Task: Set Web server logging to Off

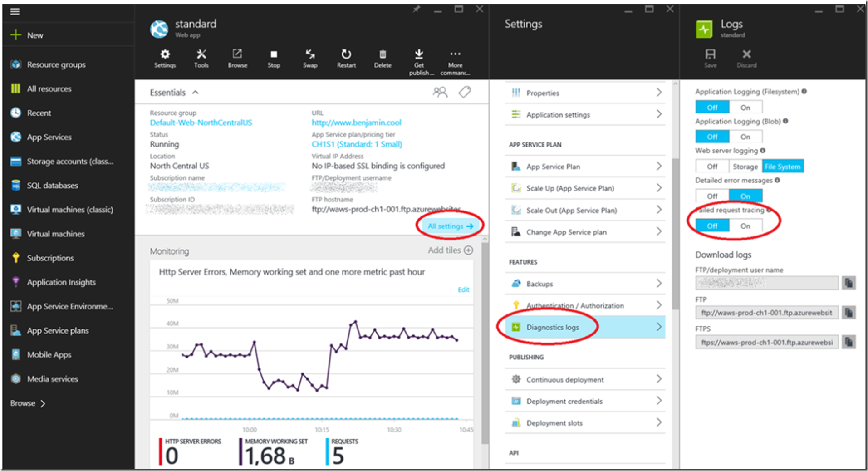Action: click(x=712, y=166)
